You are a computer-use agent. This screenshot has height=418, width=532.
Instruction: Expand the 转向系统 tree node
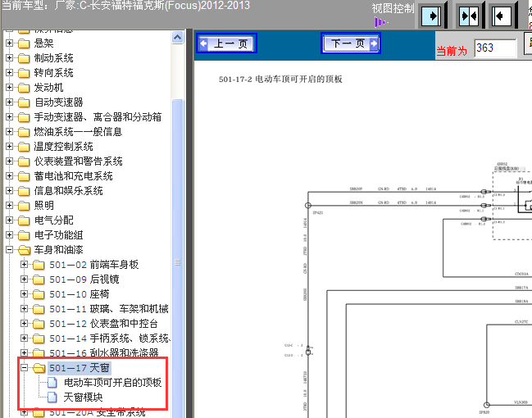[10, 73]
